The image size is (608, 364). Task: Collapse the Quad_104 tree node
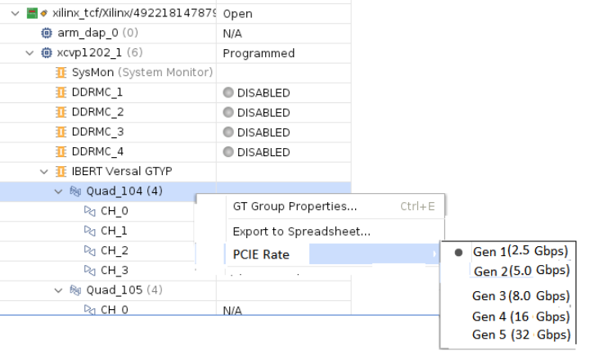pos(58,191)
